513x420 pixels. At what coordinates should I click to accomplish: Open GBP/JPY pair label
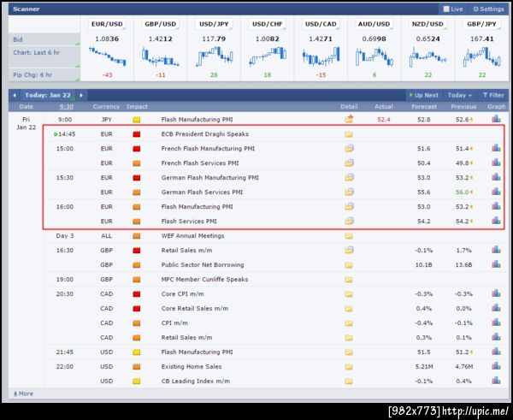coord(481,24)
